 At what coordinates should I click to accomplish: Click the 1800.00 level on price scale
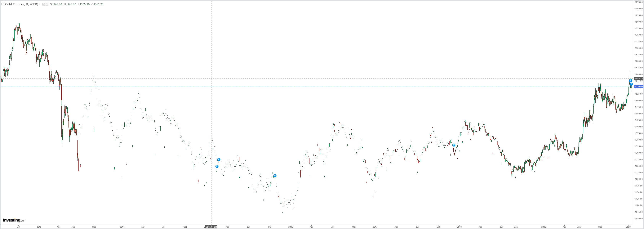click(639, 22)
